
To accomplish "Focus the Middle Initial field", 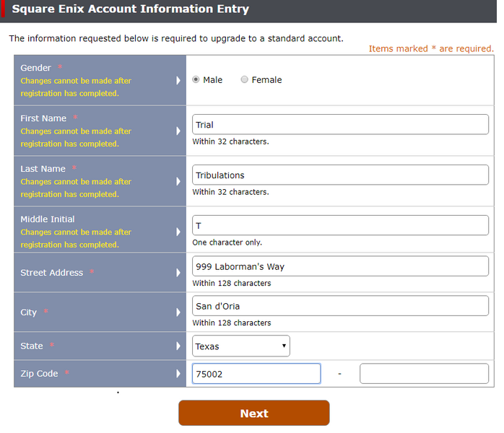I will pyautogui.click(x=340, y=225).
